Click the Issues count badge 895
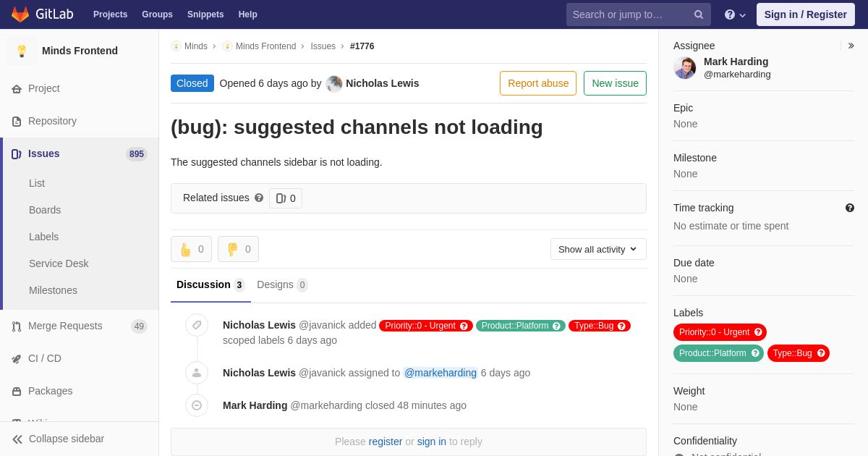Viewport: 868px width, 456px height. (137, 154)
